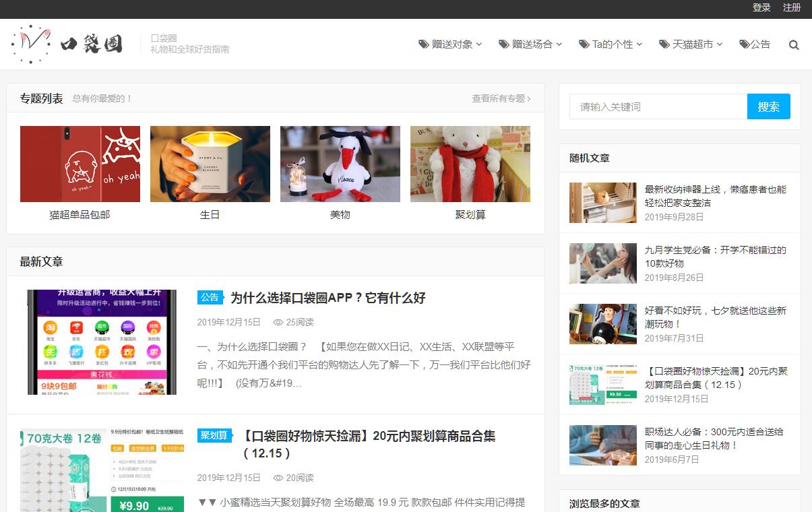Click the office gift sidebar thumbnail
812x512 pixels.
click(603, 445)
